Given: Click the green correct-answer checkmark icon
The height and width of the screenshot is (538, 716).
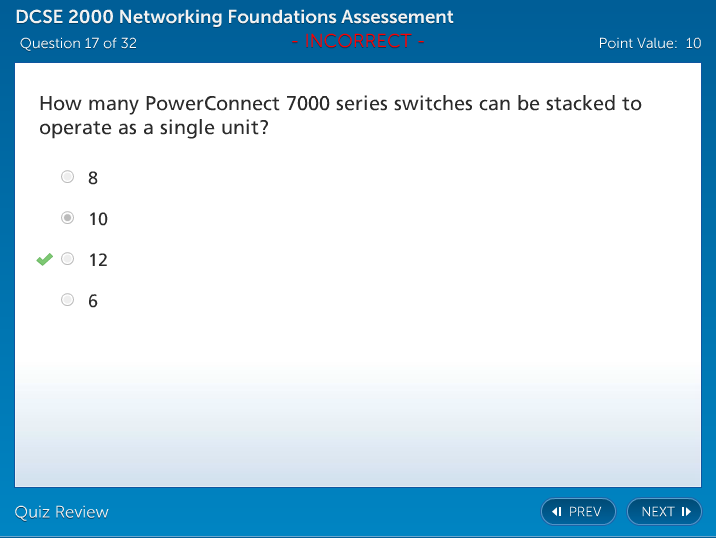Looking at the screenshot, I should pyautogui.click(x=44, y=260).
